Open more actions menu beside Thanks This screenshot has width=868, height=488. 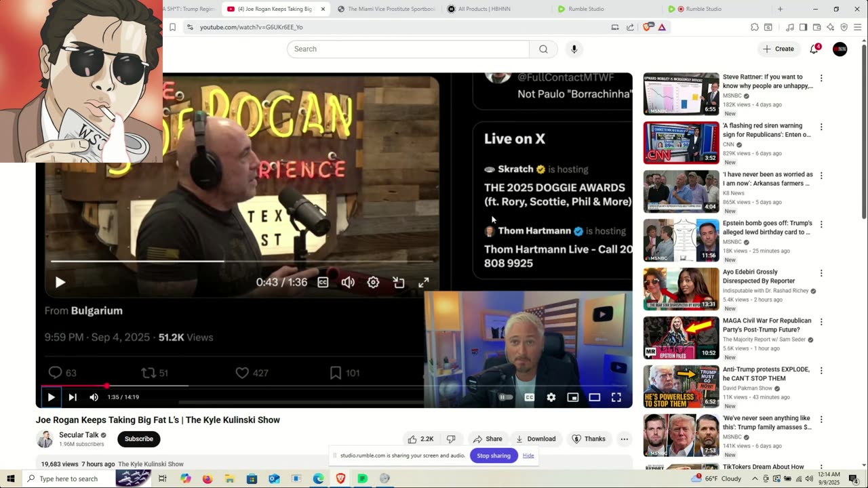[x=625, y=439]
